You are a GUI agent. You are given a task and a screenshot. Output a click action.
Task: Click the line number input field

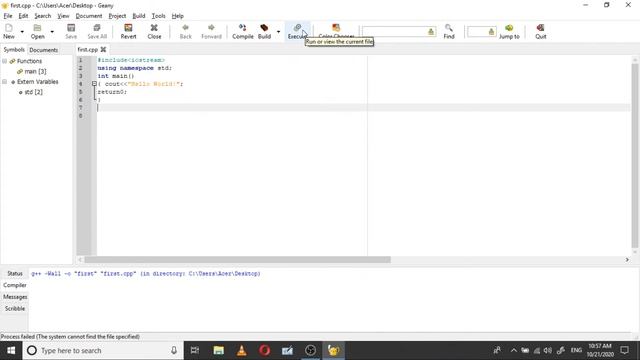482,31
